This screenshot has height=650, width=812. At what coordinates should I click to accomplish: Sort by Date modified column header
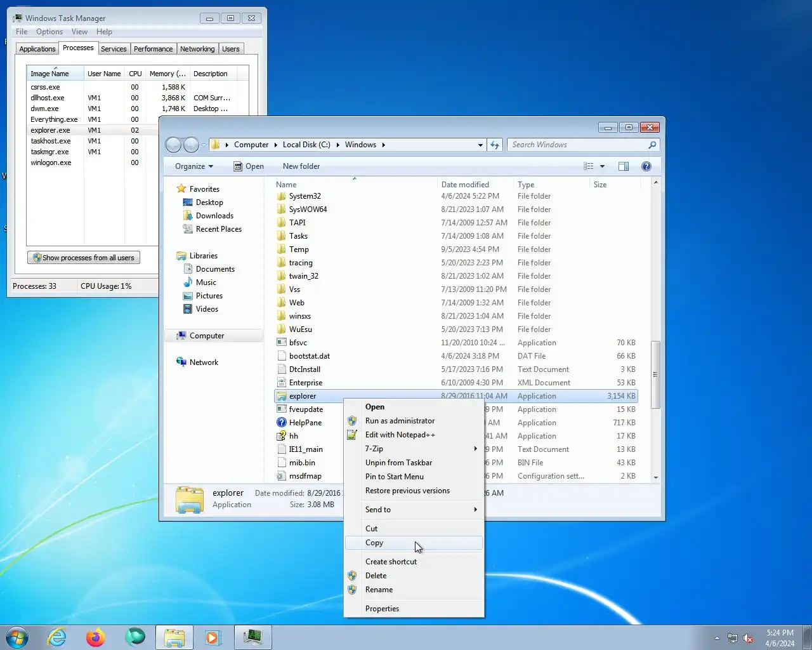click(x=476, y=185)
